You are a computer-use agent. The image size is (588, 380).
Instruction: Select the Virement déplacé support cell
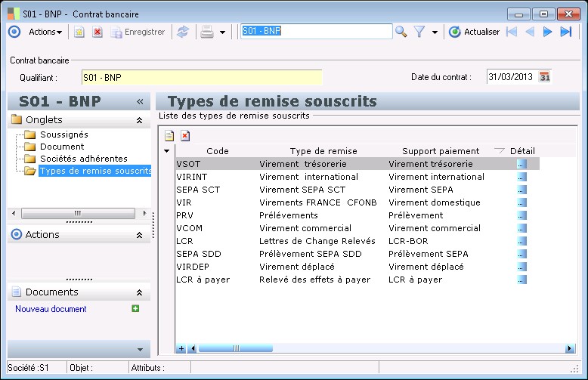click(426, 267)
